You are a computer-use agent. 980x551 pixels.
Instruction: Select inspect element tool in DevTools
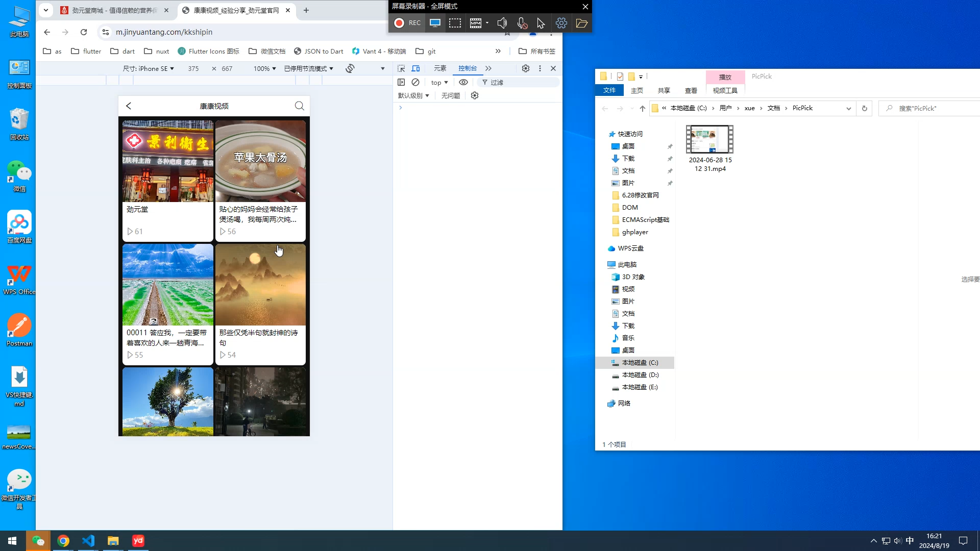(x=401, y=68)
